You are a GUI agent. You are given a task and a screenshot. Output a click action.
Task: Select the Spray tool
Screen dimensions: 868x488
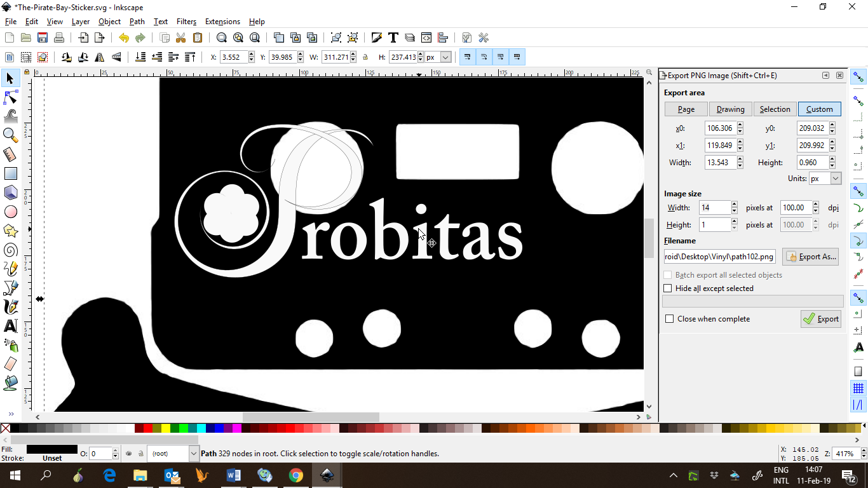pos(10,345)
